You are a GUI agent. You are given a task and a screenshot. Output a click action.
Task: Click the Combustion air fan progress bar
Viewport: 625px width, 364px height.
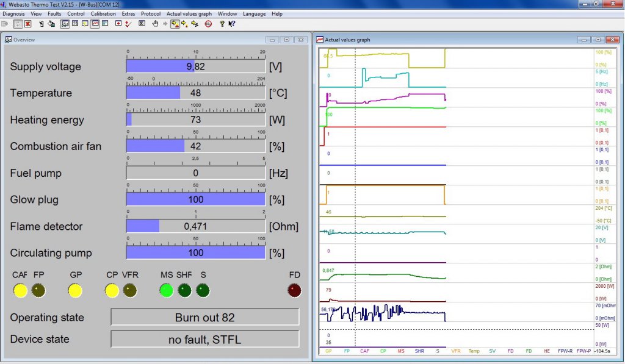196,146
